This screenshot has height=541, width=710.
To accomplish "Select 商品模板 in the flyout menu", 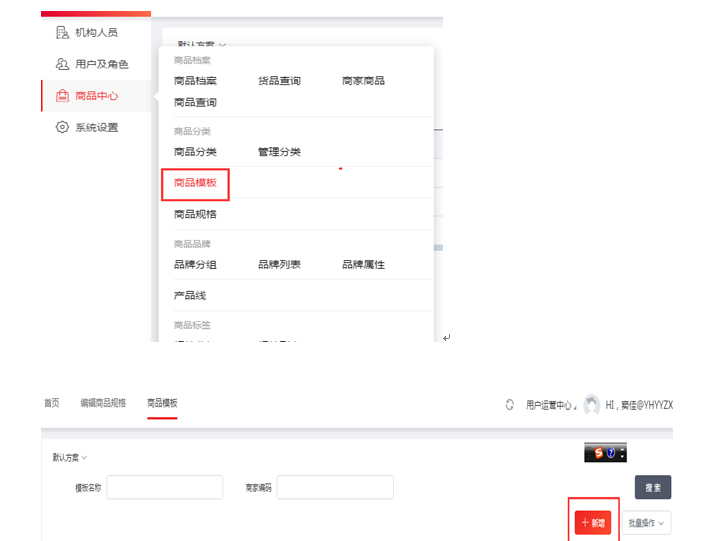I will (195, 183).
